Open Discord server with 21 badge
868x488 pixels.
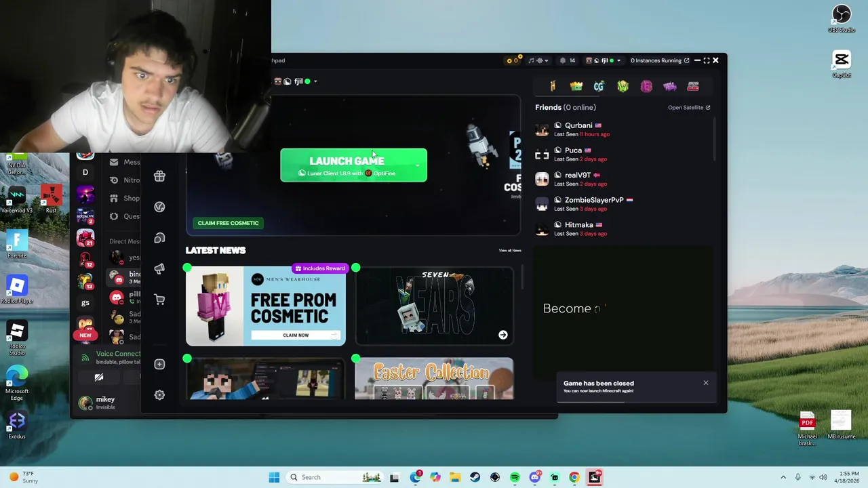click(x=85, y=237)
